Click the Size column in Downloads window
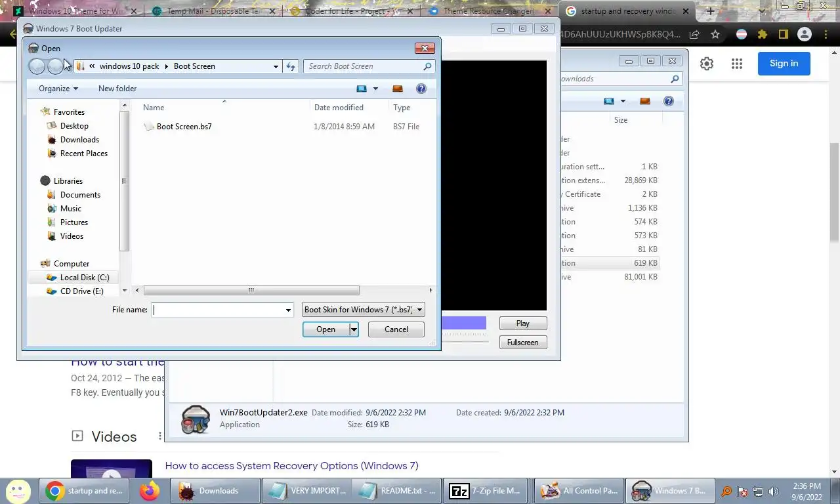Image resolution: width=840 pixels, height=504 pixels. click(621, 120)
